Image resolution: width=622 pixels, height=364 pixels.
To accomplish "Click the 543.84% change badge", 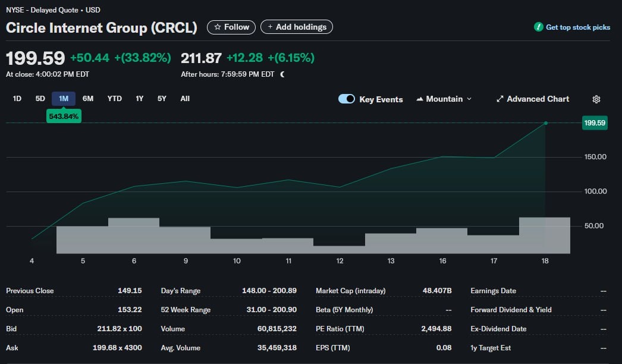I will tap(64, 117).
